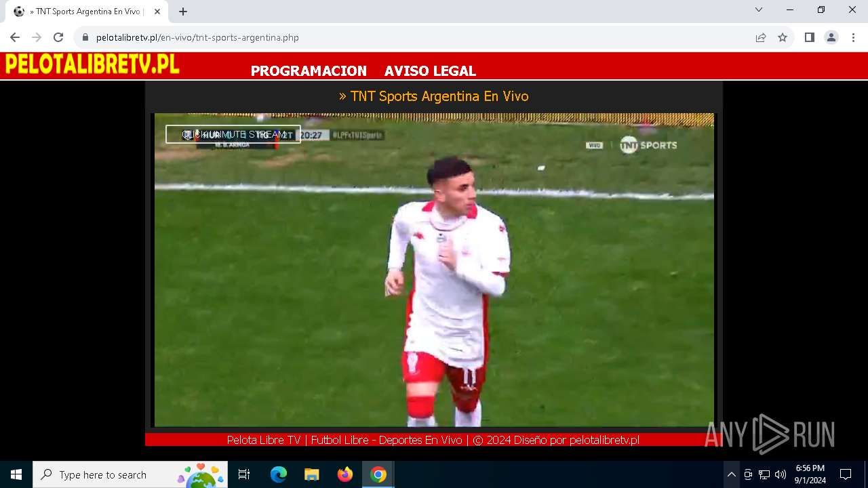The image size is (868, 488).
Task: Click the network tray icon
Action: [x=764, y=474]
